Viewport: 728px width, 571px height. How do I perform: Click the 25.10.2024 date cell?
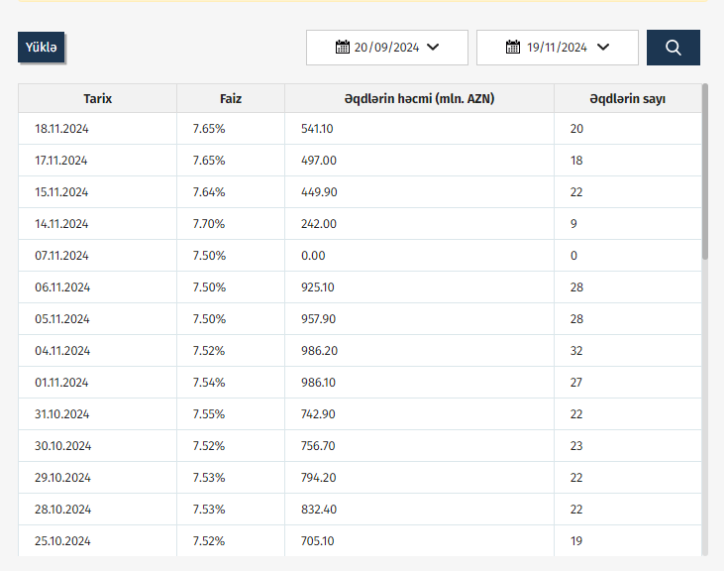pyautogui.click(x=61, y=541)
